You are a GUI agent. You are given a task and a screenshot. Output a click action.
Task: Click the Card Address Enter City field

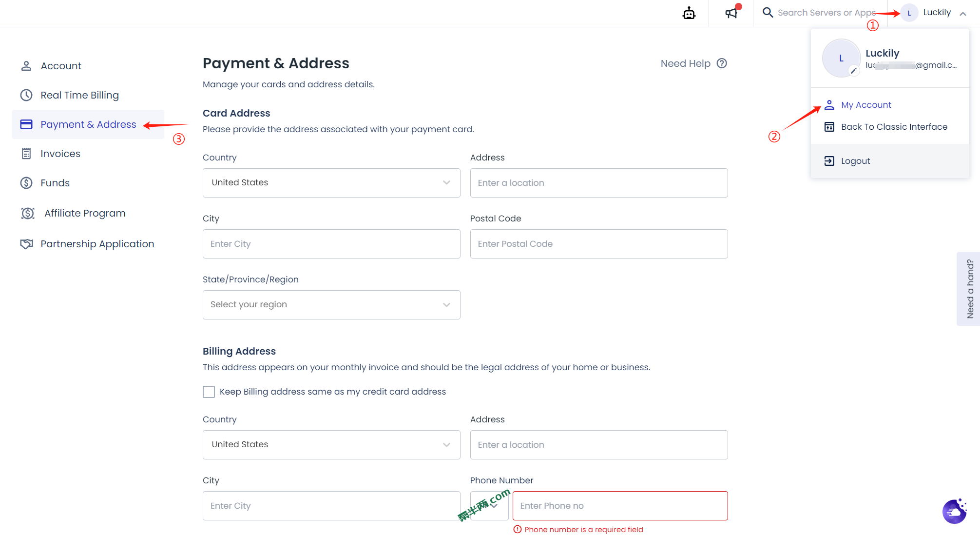point(331,244)
